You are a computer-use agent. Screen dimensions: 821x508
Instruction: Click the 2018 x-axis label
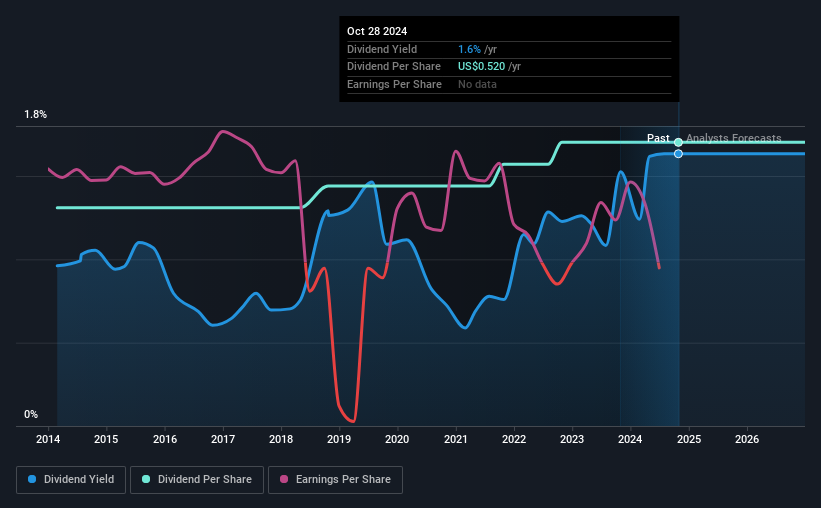click(281, 439)
